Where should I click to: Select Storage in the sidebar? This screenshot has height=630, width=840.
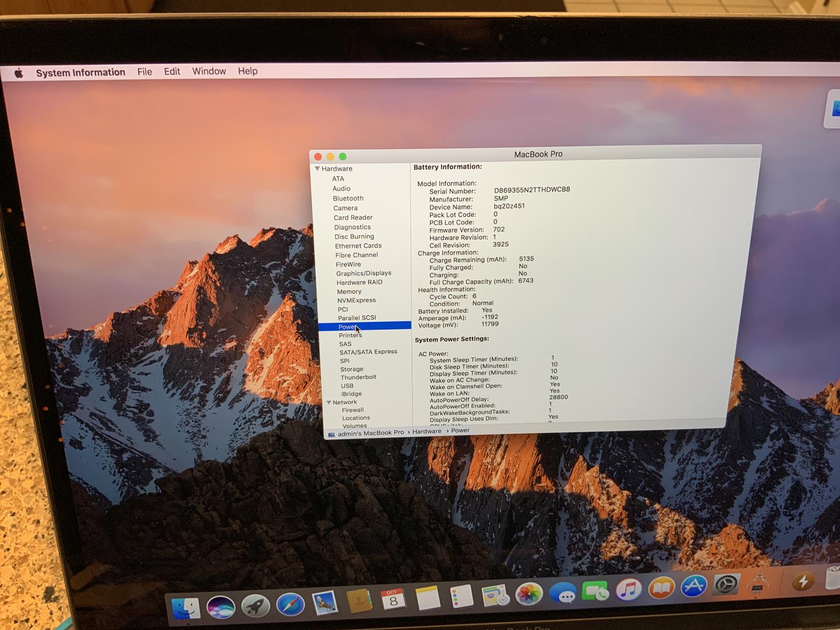352,369
